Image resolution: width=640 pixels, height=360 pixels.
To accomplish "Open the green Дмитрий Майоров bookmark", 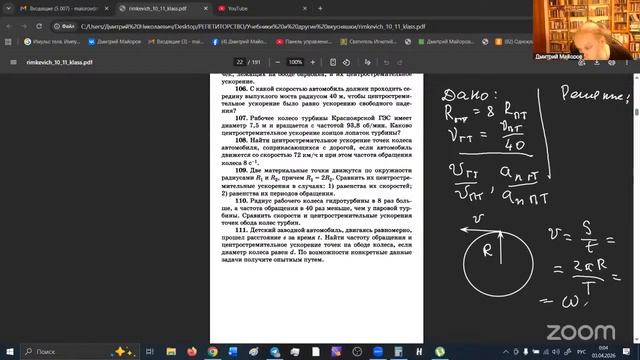I will tap(446, 42).
